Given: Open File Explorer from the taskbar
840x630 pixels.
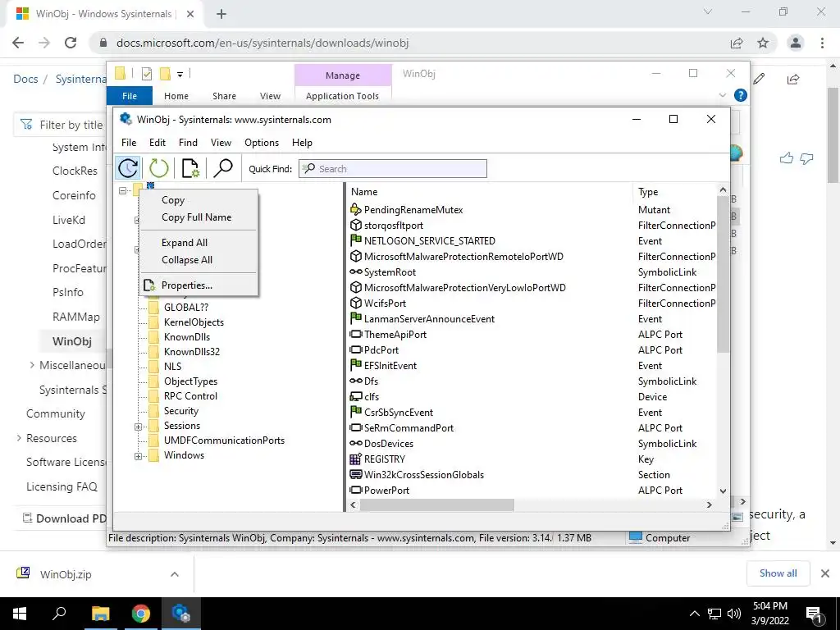Looking at the screenshot, I should click(x=100, y=614).
